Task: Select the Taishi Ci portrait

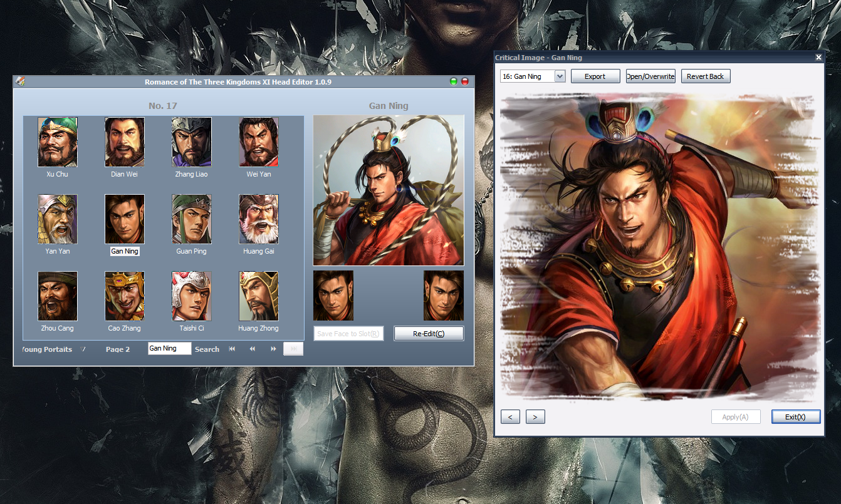Action: click(192, 296)
